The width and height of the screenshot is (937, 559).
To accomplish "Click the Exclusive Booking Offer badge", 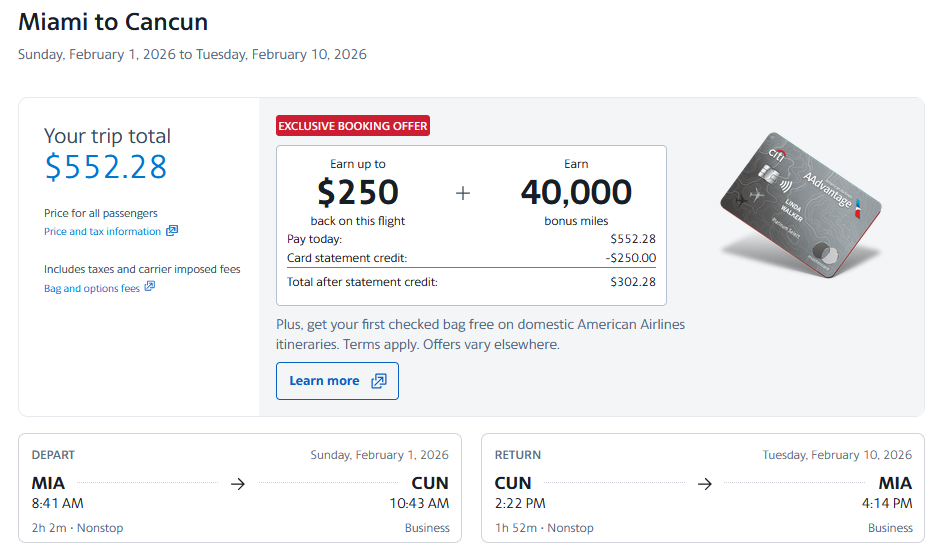I will (x=353, y=126).
